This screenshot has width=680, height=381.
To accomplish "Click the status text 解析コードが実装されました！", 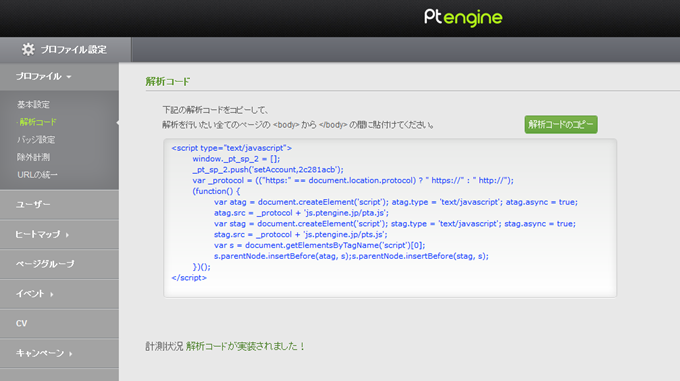I will point(246,346).
